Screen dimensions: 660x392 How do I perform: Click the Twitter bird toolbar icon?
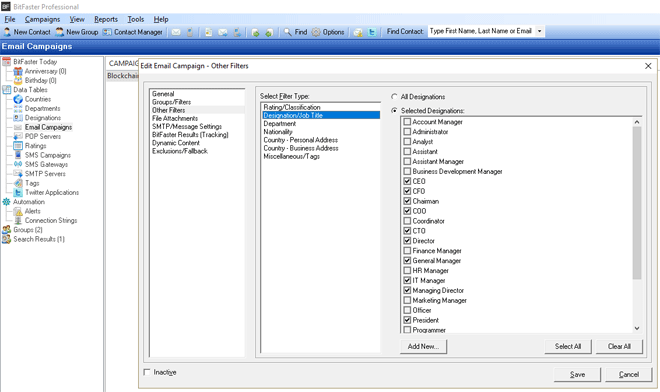click(372, 32)
